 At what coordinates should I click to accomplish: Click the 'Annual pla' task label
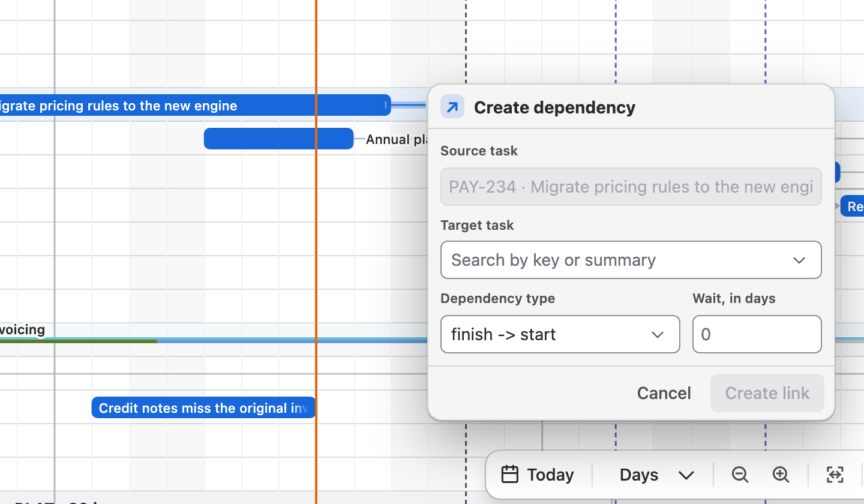[397, 139]
